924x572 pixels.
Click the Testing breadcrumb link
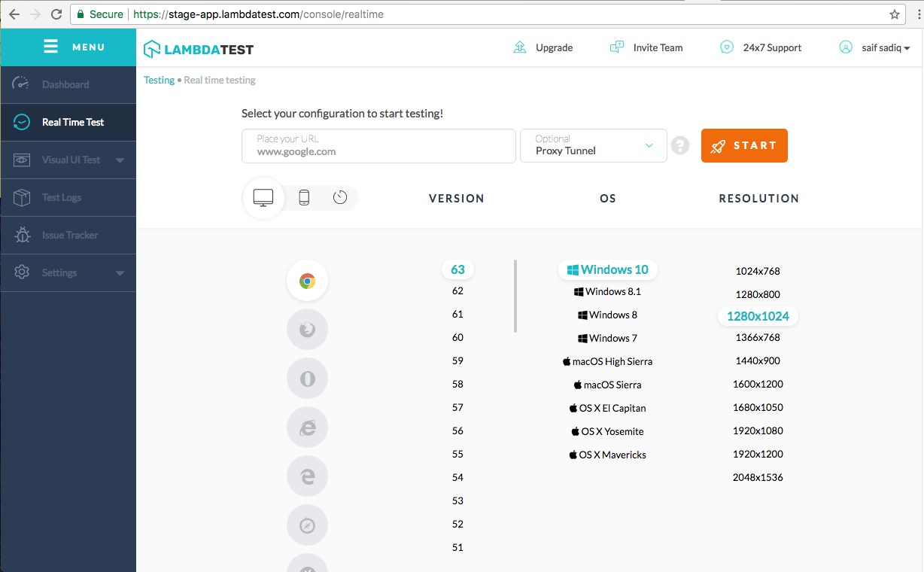(159, 80)
